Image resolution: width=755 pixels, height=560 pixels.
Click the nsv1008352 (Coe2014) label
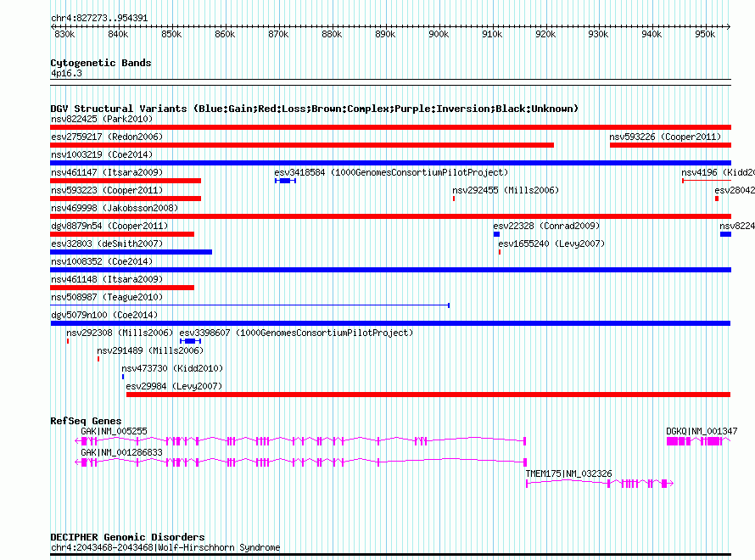coord(102,261)
